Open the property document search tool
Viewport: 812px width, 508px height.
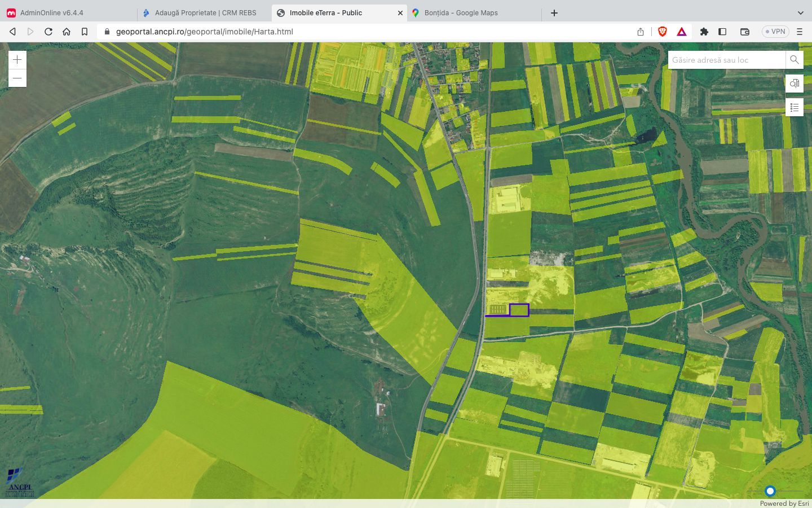tap(794, 84)
